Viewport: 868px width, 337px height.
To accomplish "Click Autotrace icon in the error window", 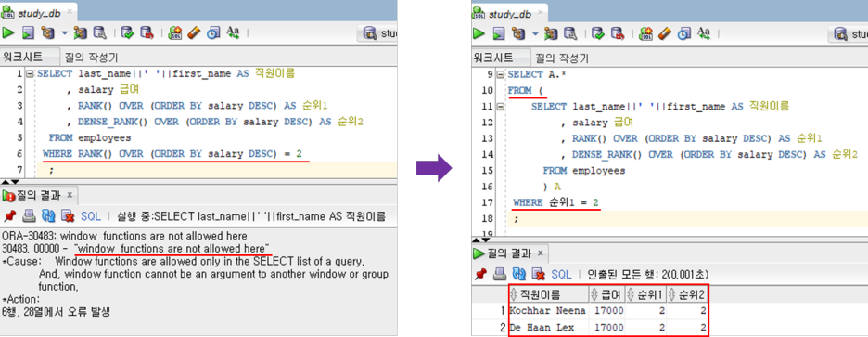I will pos(81,32).
